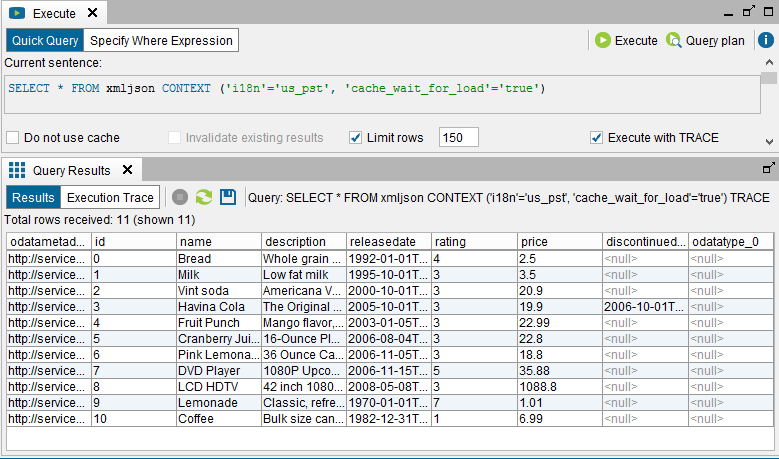The height and width of the screenshot is (459, 779).
Task: Sort by the price column header
Action: 559,242
